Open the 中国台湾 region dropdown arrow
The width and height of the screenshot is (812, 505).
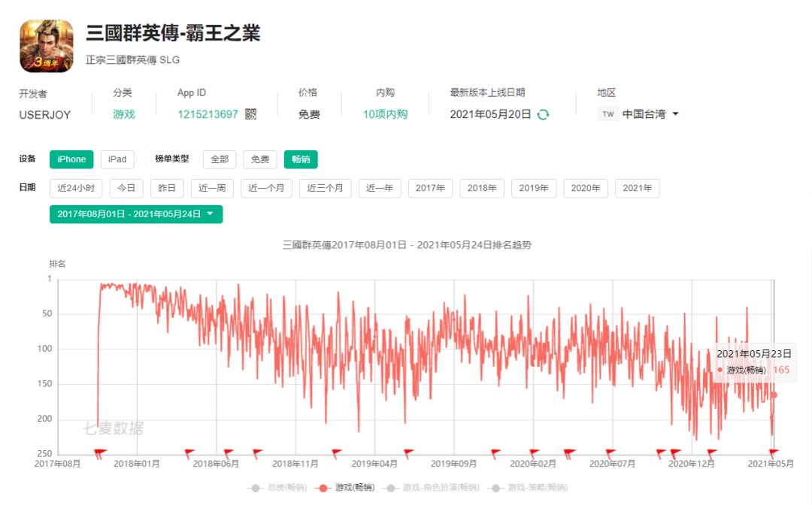click(x=675, y=113)
